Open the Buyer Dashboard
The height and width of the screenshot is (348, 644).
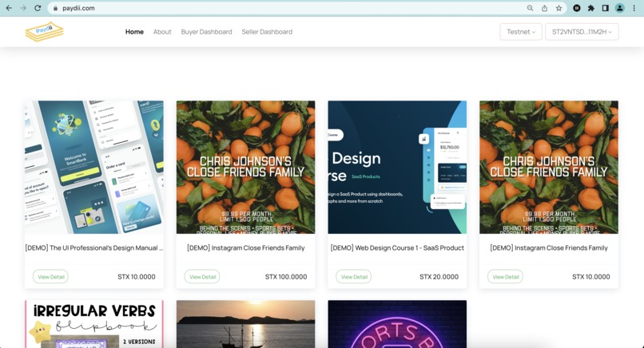click(207, 32)
